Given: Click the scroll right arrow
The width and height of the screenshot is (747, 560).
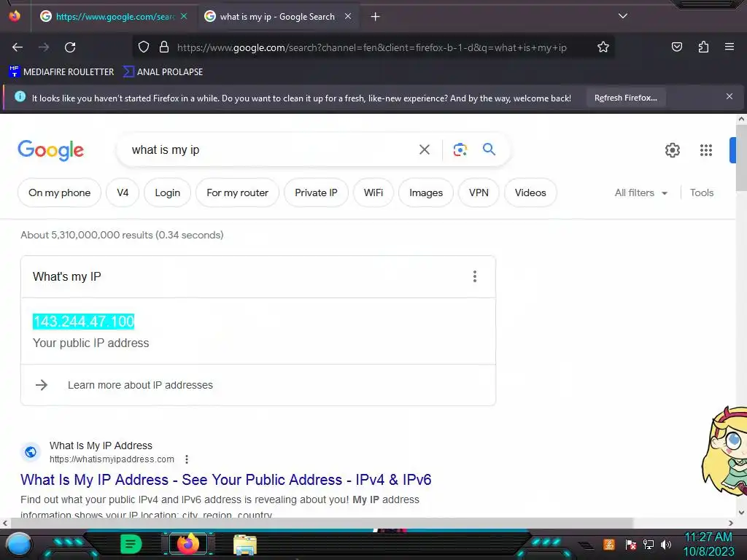Looking at the screenshot, I should click(x=731, y=523).
